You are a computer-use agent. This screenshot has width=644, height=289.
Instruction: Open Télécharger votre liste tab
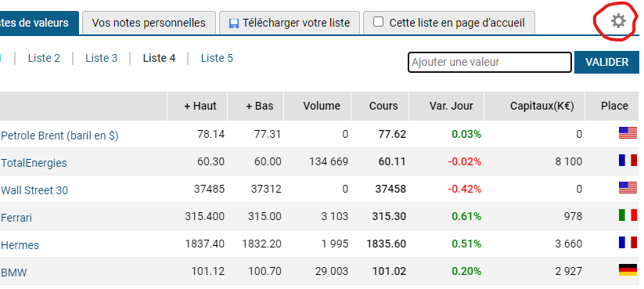click(x=290, y=23)
